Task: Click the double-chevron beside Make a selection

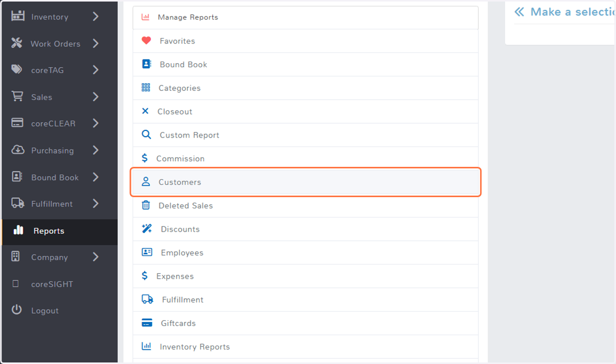Action: 519,12
